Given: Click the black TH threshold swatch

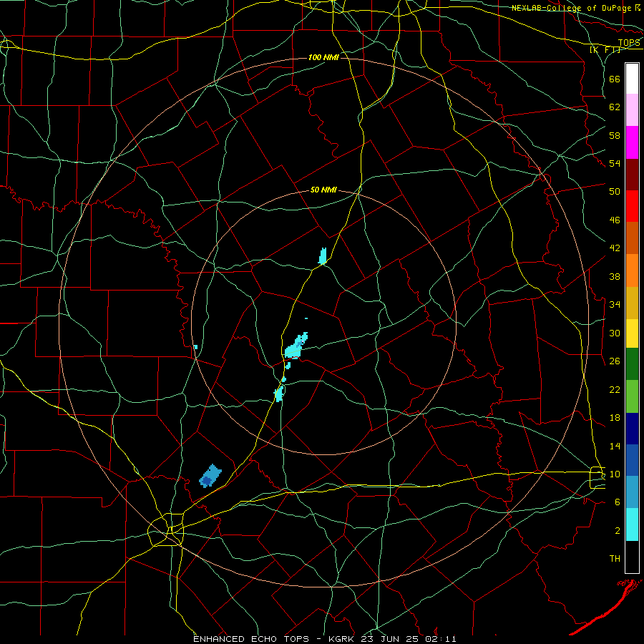Looking at the screenshot, I should click(632, 557).
